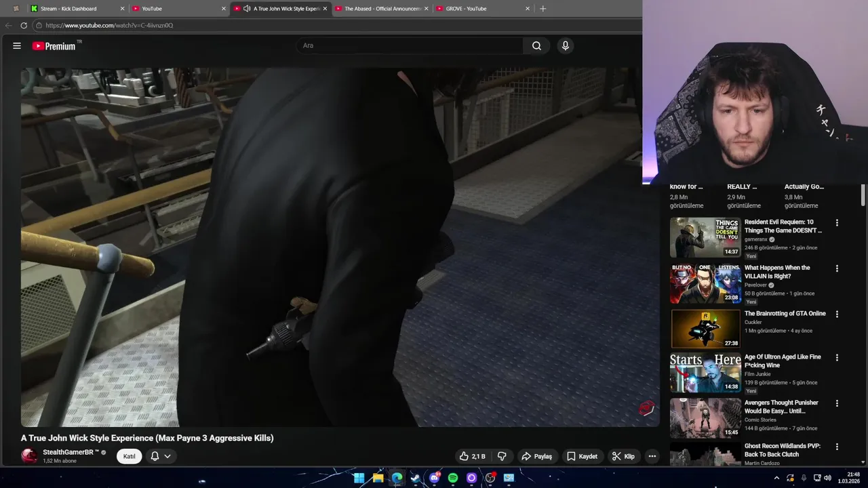Open Ghost Recon Wildlands PVP video title
868x488 pixels.
[x=782, y=450]
